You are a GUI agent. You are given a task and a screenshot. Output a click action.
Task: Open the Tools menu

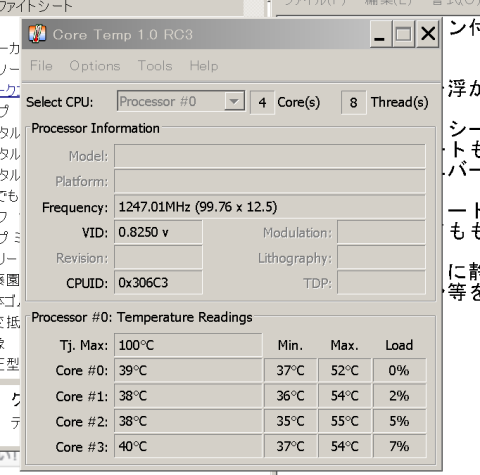point(155,66)
